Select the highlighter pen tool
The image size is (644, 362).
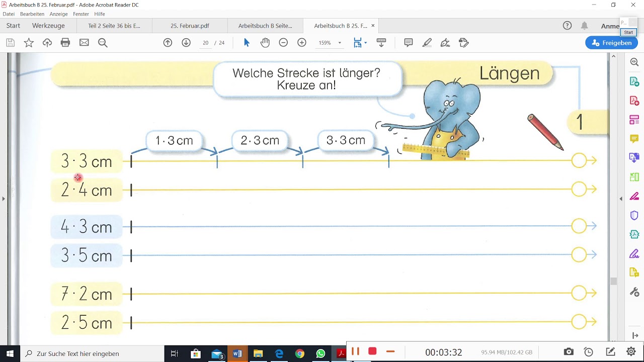(x=427, y=43)
